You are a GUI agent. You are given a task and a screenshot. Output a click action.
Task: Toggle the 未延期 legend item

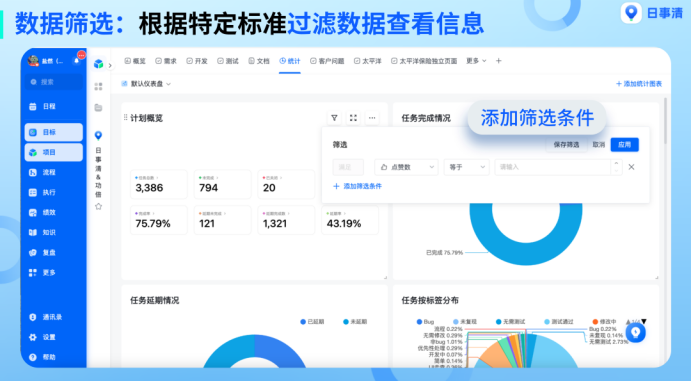pos(355,321)
